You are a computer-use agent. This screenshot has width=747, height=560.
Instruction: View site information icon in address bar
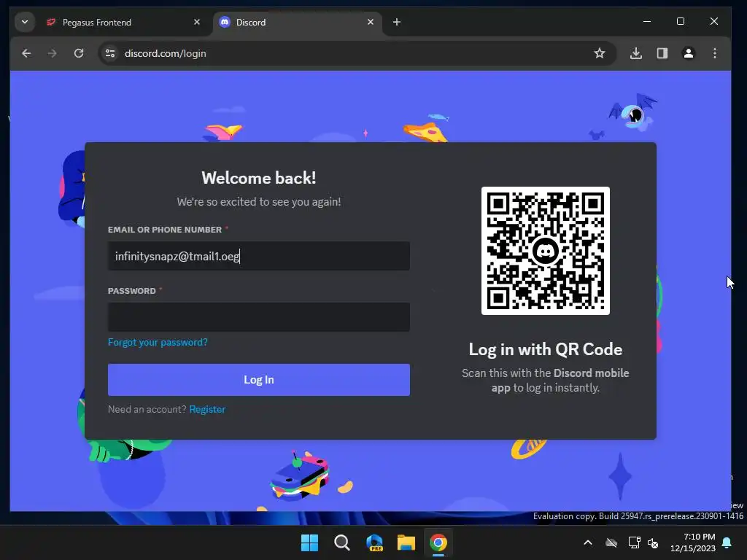110,53
